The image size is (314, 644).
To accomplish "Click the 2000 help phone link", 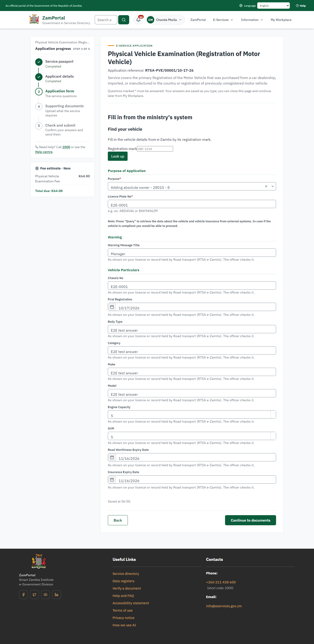I will click(66, 147).
